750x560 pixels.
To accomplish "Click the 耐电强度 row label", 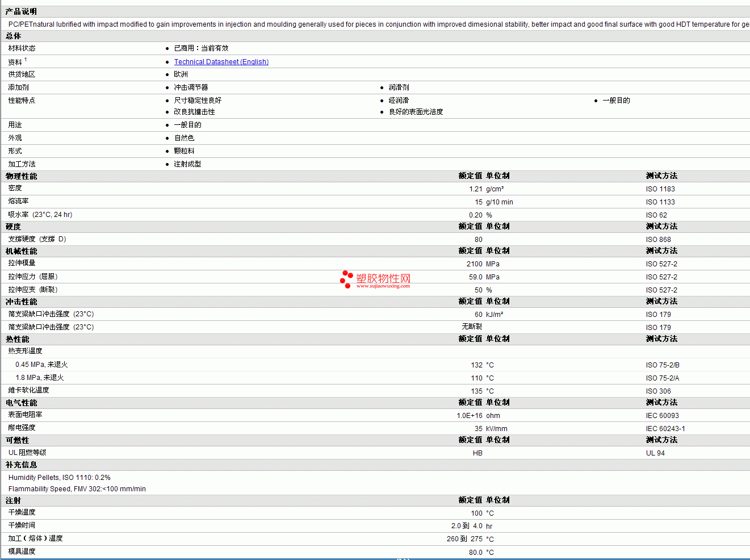I will [x=22, y=428].
